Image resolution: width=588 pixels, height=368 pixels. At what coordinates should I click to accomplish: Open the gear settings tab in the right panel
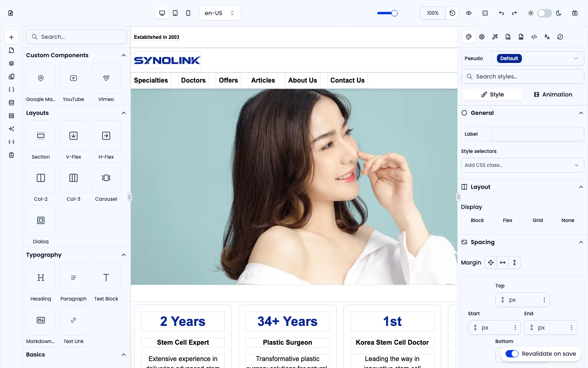pyautogui.click(x=482, y=37)
